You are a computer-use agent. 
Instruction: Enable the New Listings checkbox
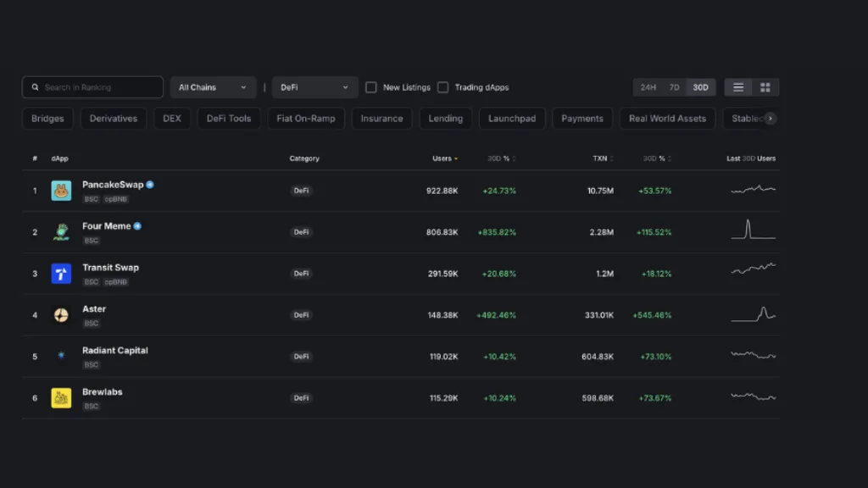tap(371, 87)
